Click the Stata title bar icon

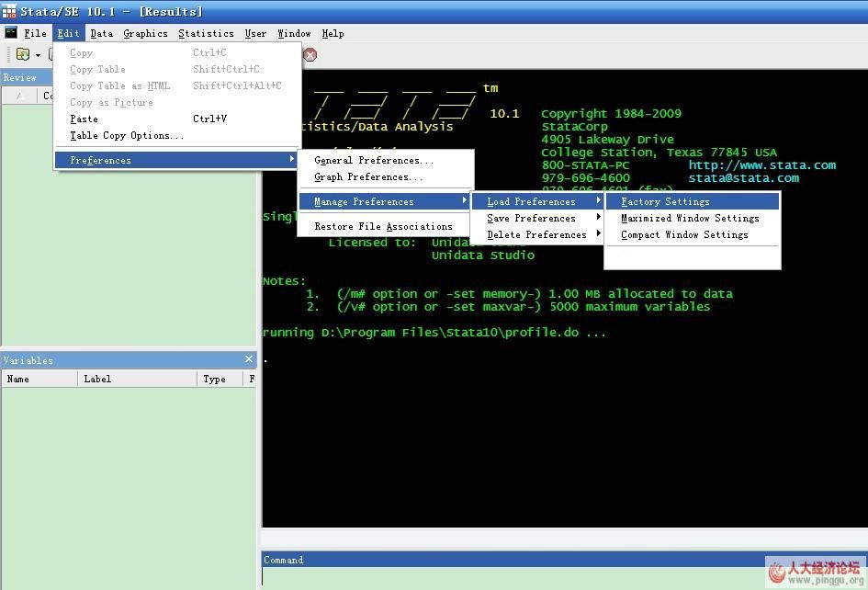[9, 11]
